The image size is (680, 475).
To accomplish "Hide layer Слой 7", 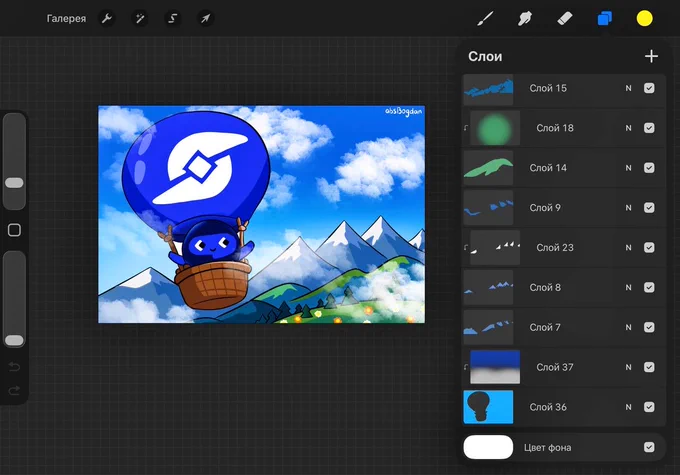I will [x=649, y=327].
